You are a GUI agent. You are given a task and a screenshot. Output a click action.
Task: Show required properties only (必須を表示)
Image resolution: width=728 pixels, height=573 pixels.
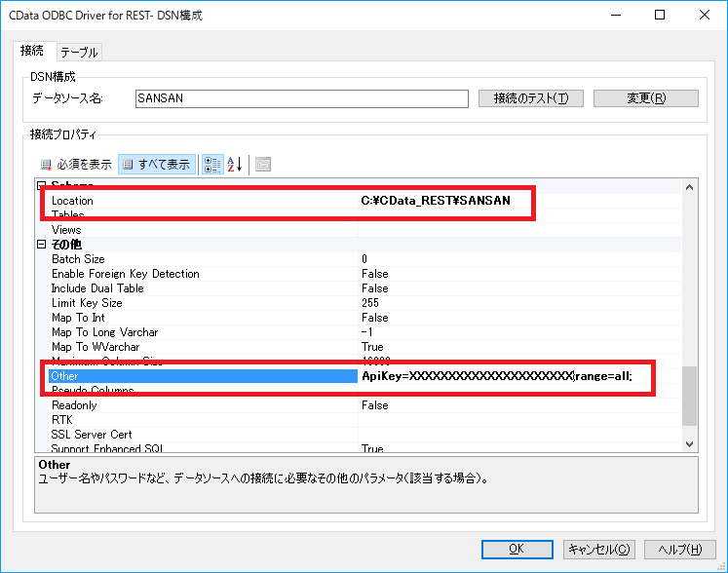[x=77, y=165]
